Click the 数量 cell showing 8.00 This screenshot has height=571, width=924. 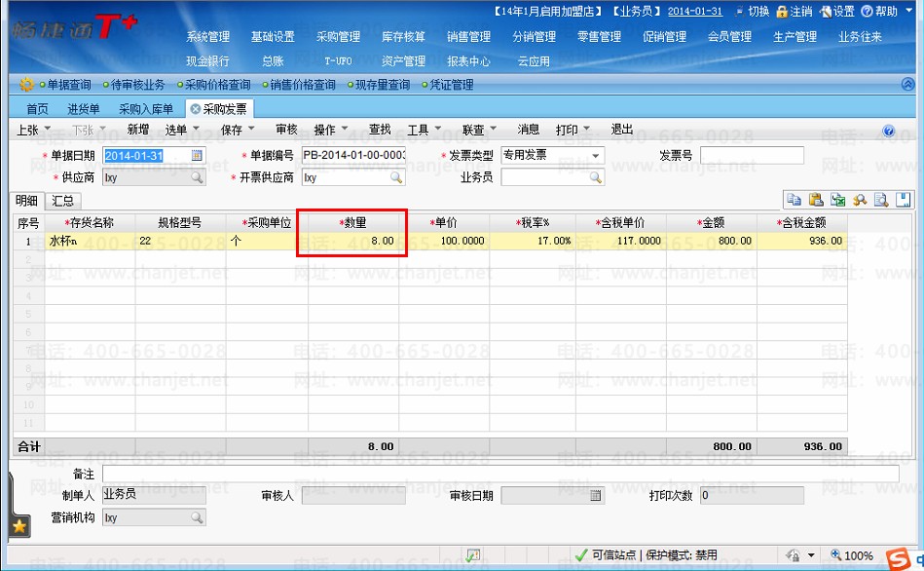pos(353,241)
